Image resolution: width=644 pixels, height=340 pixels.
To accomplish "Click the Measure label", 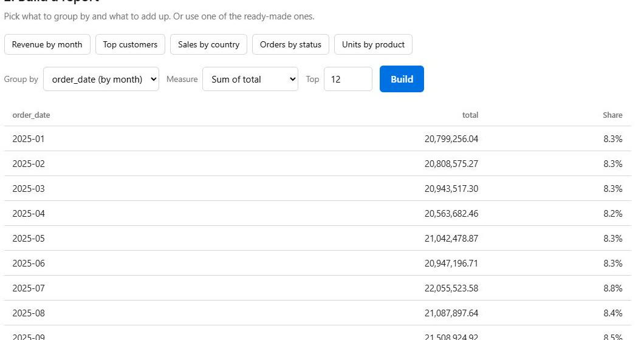I will [x=182, y=79].
